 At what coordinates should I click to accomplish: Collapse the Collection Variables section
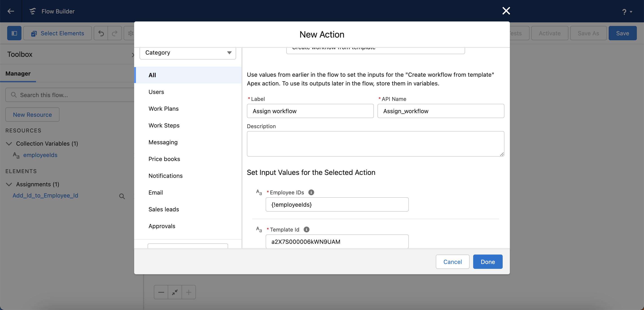click(9, 144)
